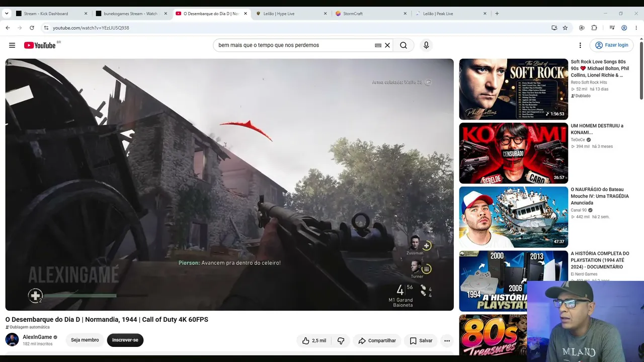644x362 pixels.
Task: Open more actions ellipsis under video
Action: coord(447,340)
